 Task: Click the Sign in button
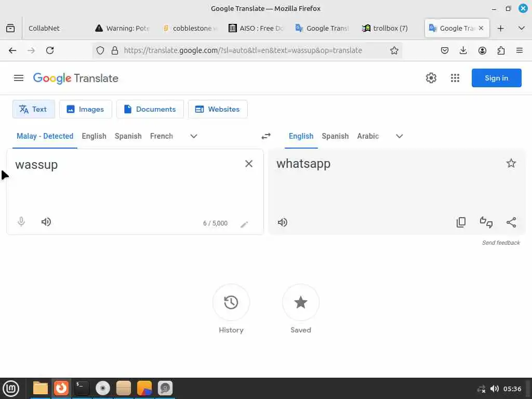tap(496, 78)
